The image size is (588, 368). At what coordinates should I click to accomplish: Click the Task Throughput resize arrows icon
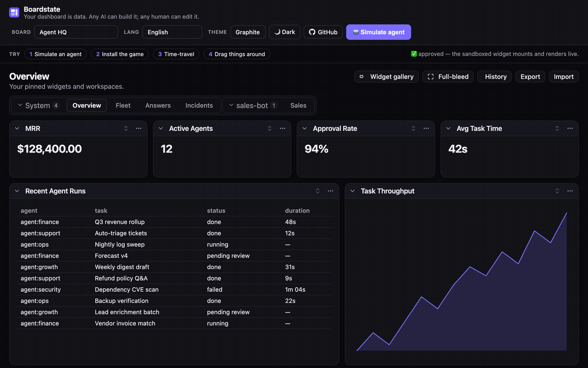[557, 191]
